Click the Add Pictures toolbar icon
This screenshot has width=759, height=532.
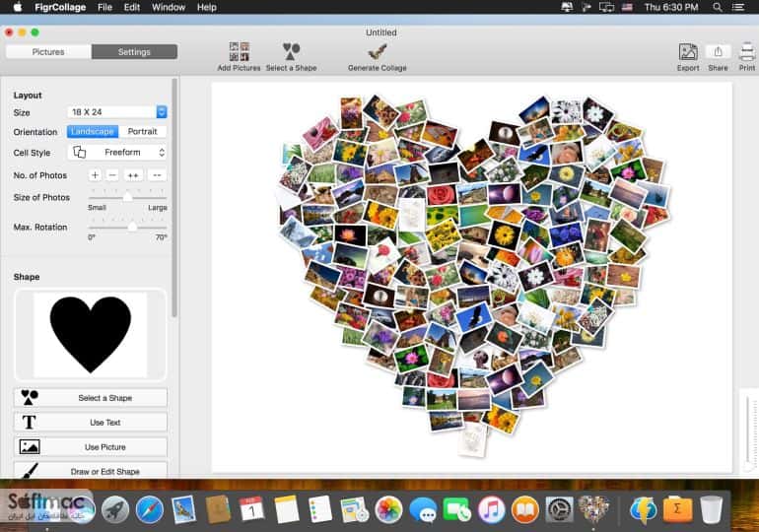point(240,51)
